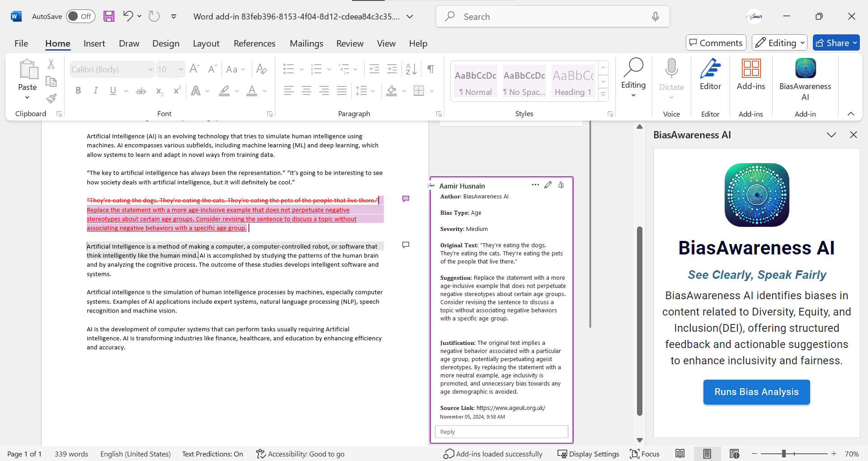Click the Reply field in comment

pos(501,432)
